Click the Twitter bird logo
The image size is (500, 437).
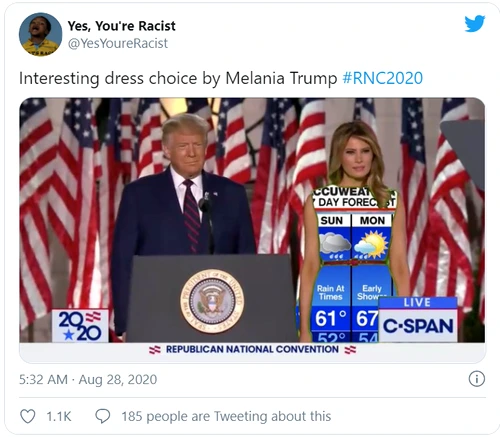pos(475,23)
